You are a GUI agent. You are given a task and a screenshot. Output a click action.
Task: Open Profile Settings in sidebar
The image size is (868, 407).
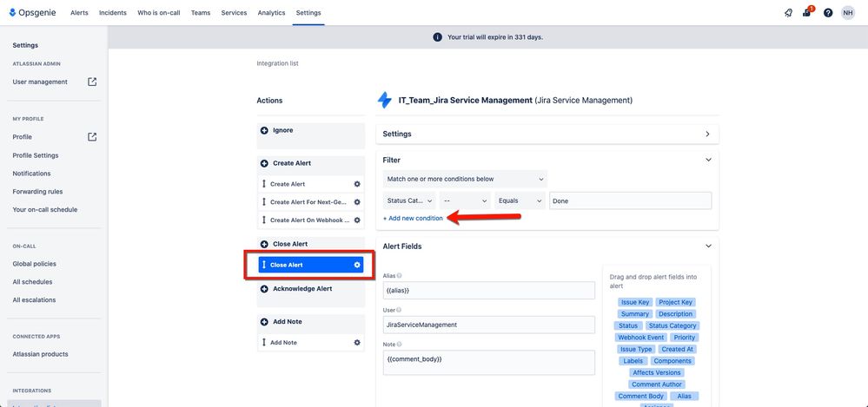(36, 155)
